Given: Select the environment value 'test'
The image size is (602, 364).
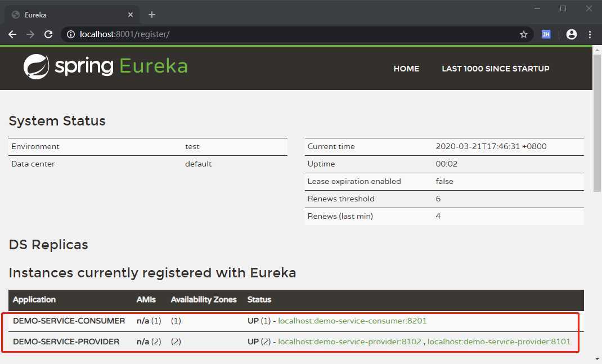Looking at the screenshot, I should tap(192, 146).
